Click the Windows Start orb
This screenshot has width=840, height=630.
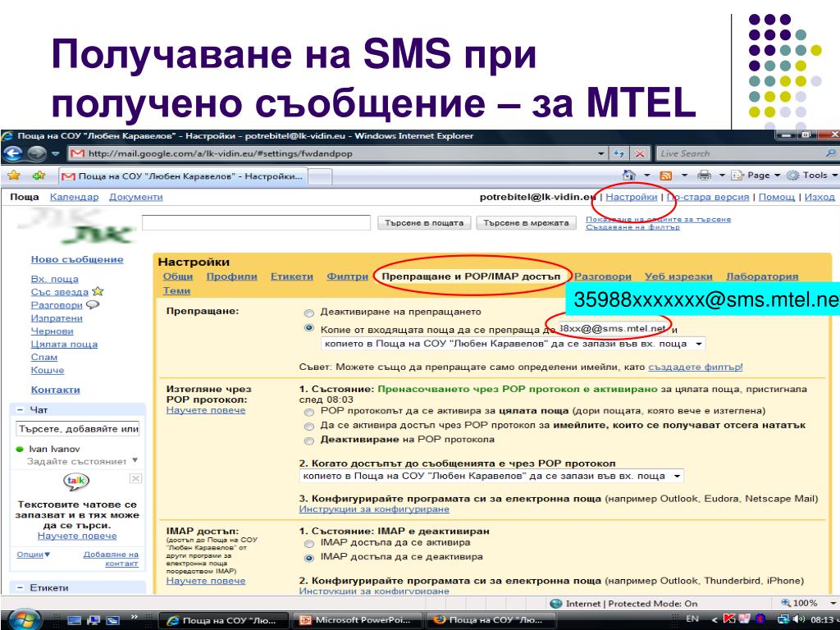(24, 620)
